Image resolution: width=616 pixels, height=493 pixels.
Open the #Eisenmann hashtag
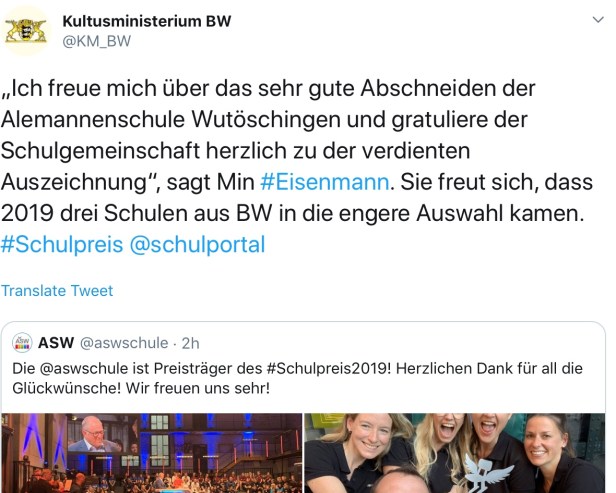324,182
